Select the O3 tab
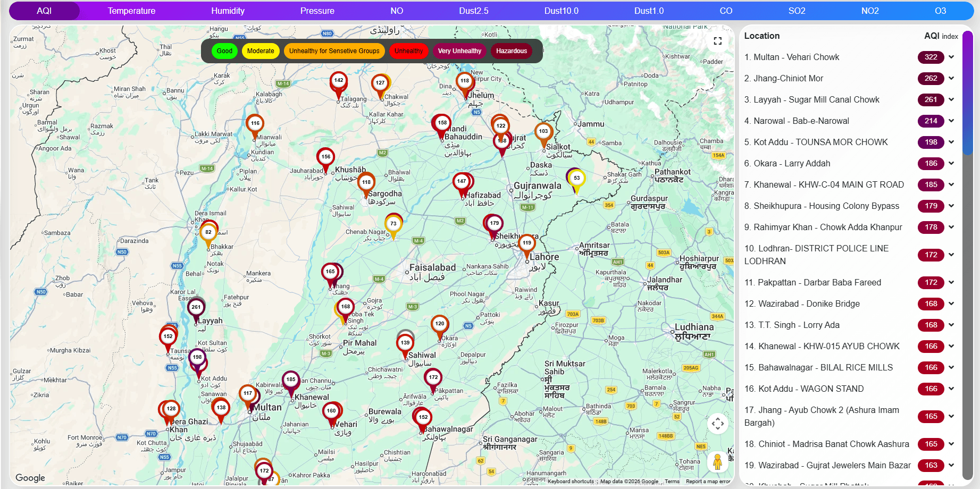This screenshot has width=980, height=489. [940, 11]
